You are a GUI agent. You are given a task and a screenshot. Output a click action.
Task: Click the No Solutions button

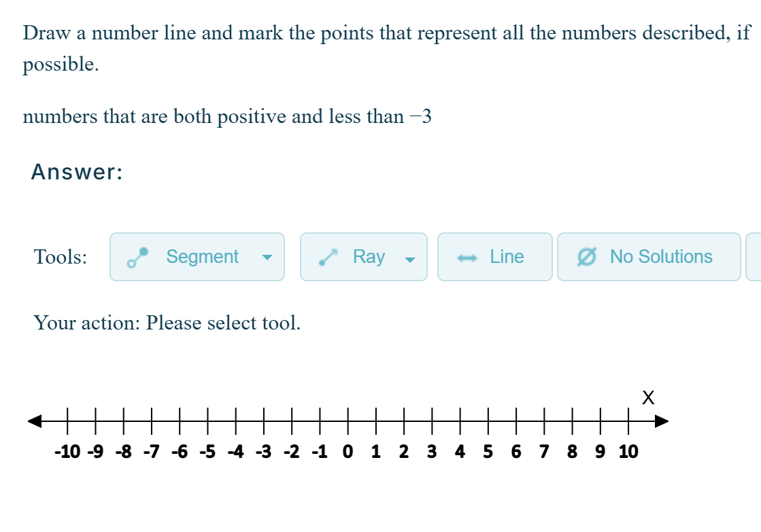tap(648, 257)
